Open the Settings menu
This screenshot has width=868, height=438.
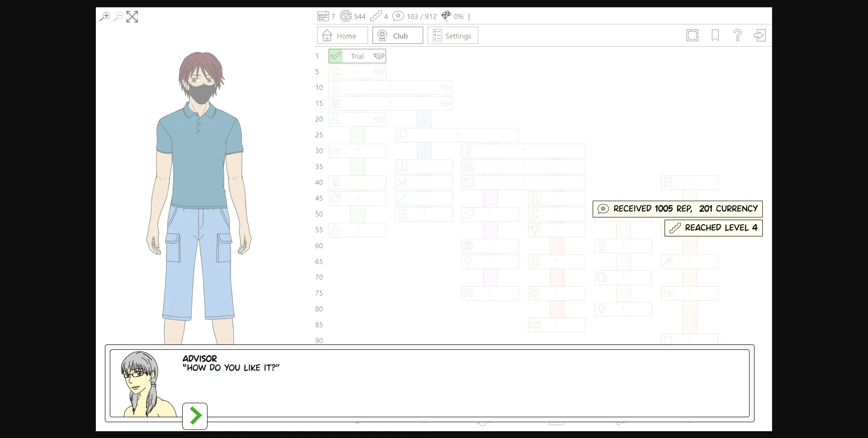click(x=453, y=36)
